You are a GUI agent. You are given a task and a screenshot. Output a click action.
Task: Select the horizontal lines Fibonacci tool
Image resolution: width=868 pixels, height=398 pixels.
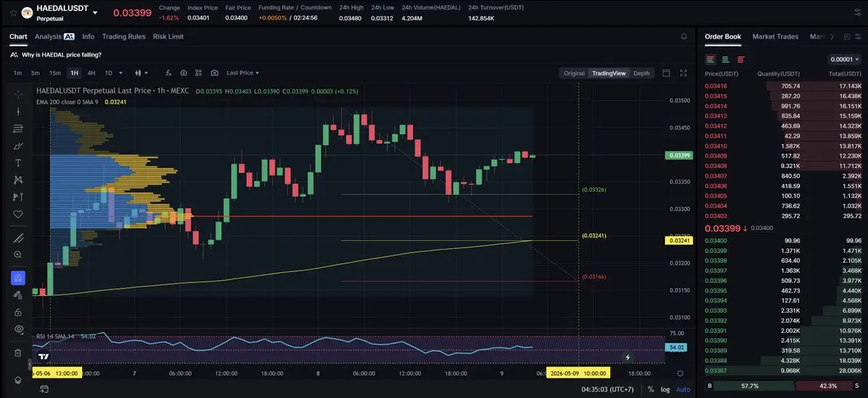point(17,128)
